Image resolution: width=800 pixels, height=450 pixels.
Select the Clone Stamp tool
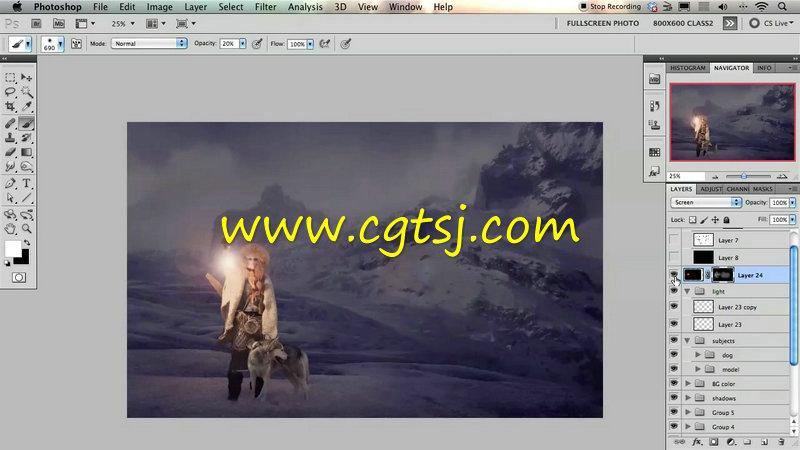click(10, 138)
